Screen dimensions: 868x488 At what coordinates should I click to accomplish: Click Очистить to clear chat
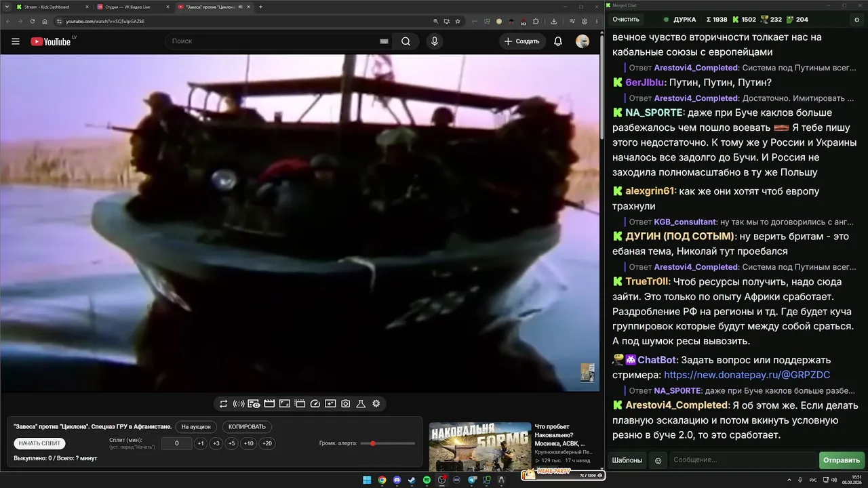[x=626, y=20]
